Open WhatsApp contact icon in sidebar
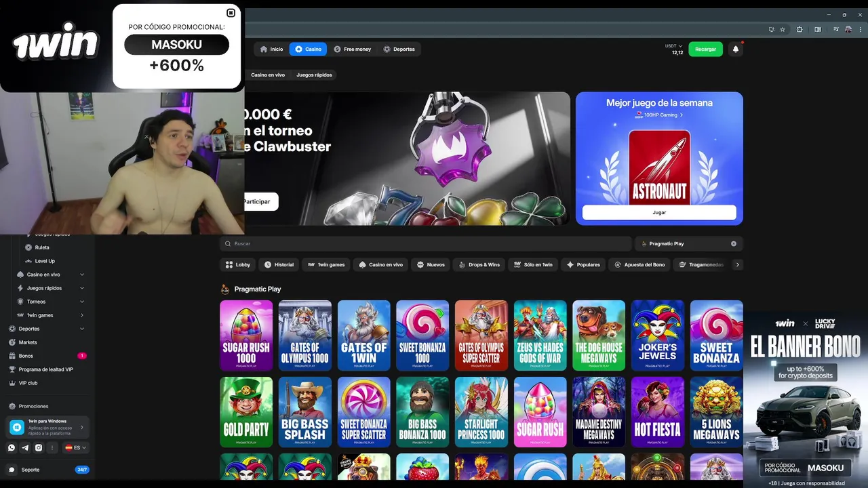The image size is (868, 488). [12, 447]
